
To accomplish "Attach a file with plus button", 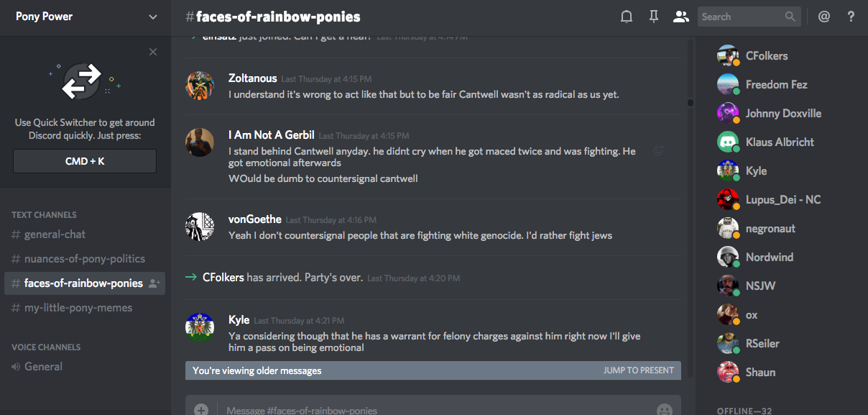I will 201,409.
